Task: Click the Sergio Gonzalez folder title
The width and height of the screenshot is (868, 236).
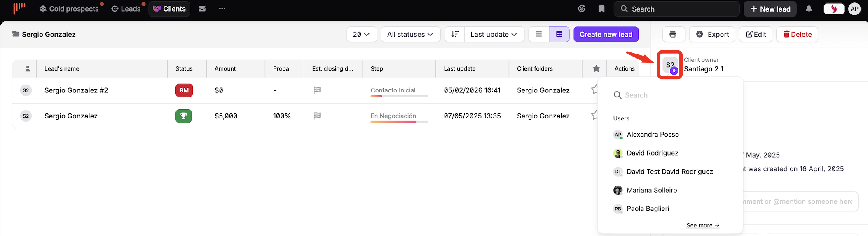Action: click(49, 34)
